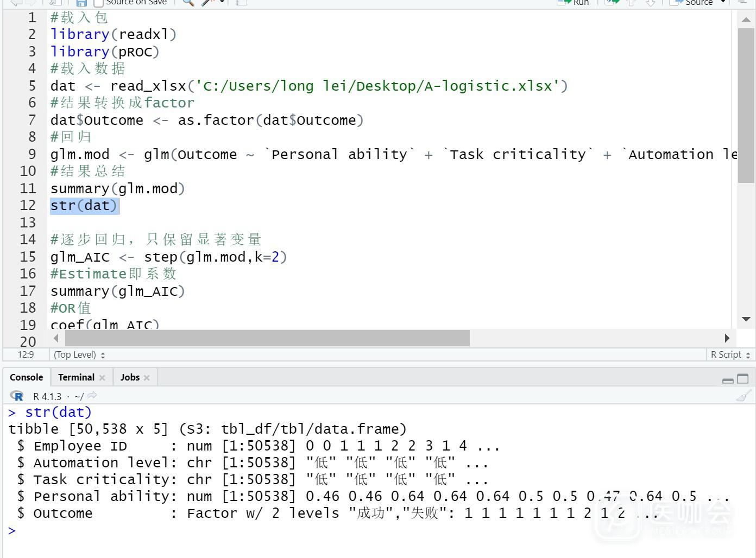Open the R Script file type selector
This screenshot has height=558, width=756.
click(x=730, y=354)
